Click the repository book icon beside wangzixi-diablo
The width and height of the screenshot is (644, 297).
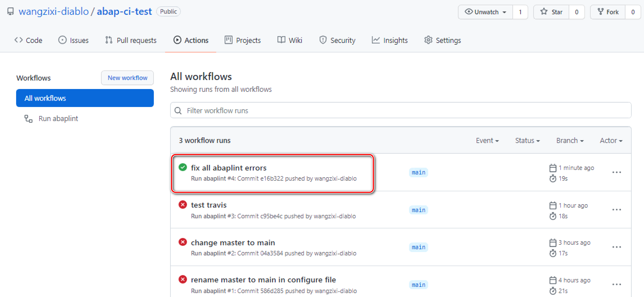10,11
